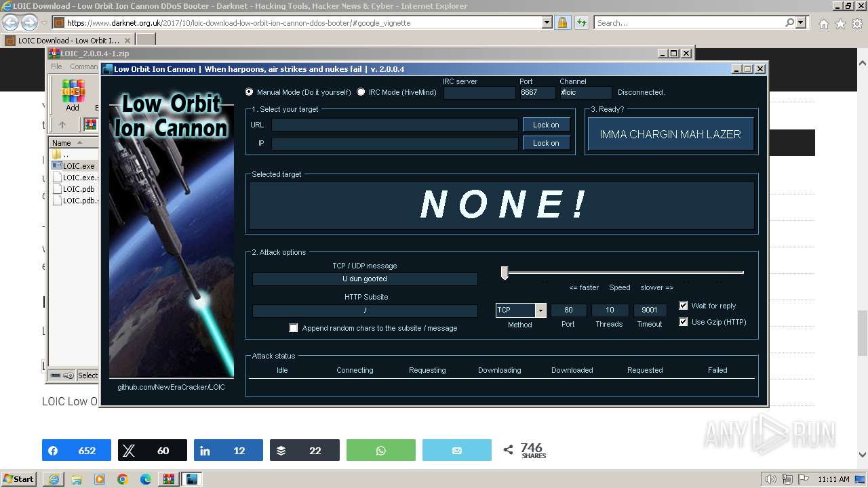Open the IE address bar dropdown arrow
Screen dimensions: 868x488
coord(547,22)
